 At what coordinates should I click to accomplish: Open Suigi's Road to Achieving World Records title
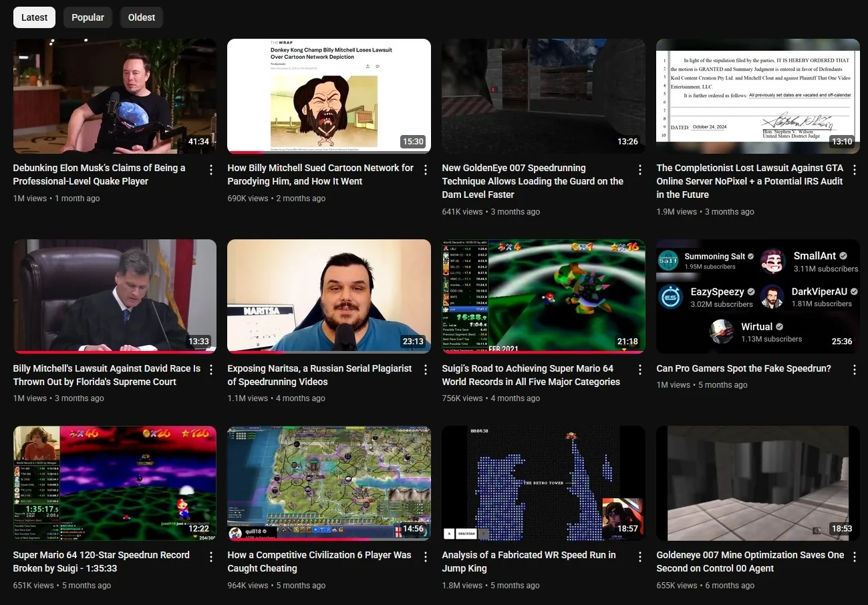531,375
